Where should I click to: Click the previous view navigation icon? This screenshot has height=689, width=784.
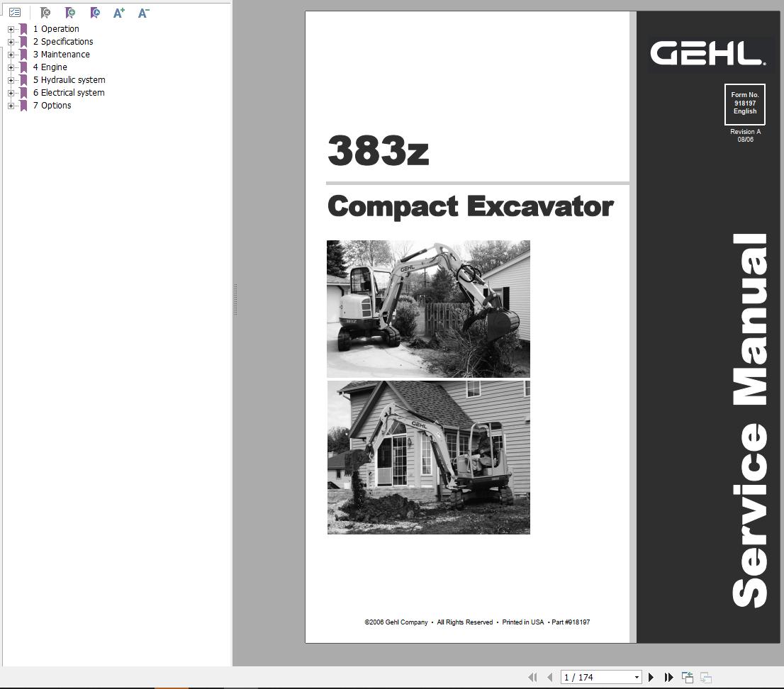[688, 678]
